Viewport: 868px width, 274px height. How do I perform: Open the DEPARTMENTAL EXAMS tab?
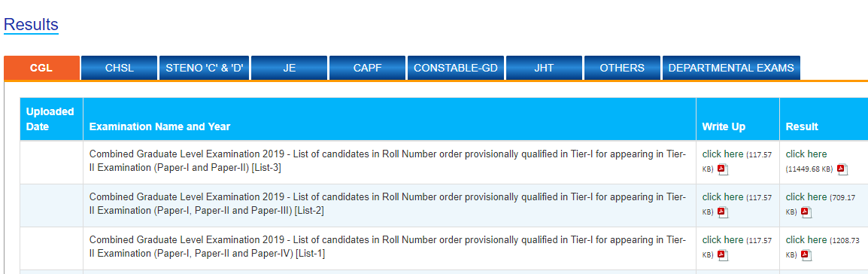(731, 68)
